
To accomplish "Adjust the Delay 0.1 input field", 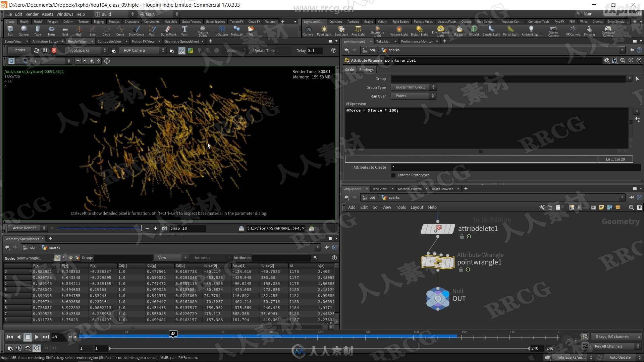I will [x=314, y=50].
